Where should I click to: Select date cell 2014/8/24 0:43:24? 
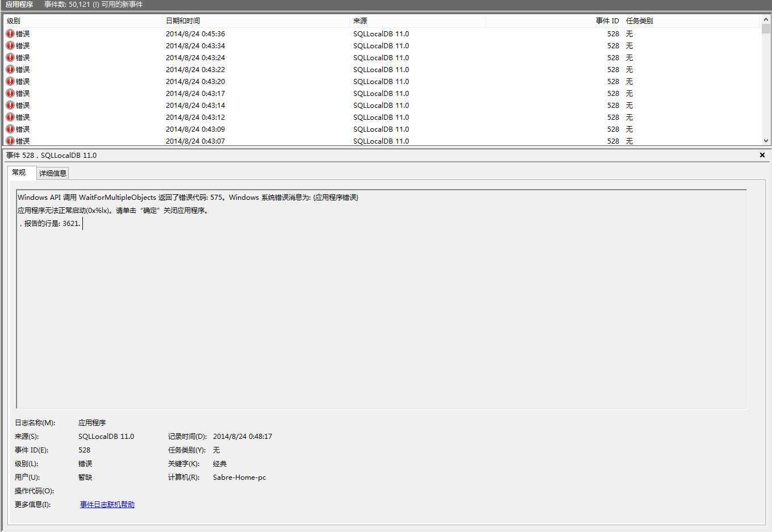[195, 57]
